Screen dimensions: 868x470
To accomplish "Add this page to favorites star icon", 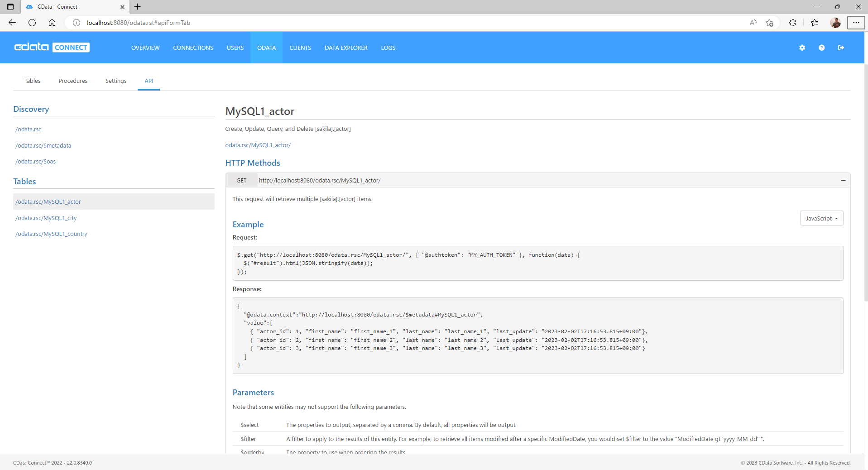I will pyautogui.click(x=769, y=23).
